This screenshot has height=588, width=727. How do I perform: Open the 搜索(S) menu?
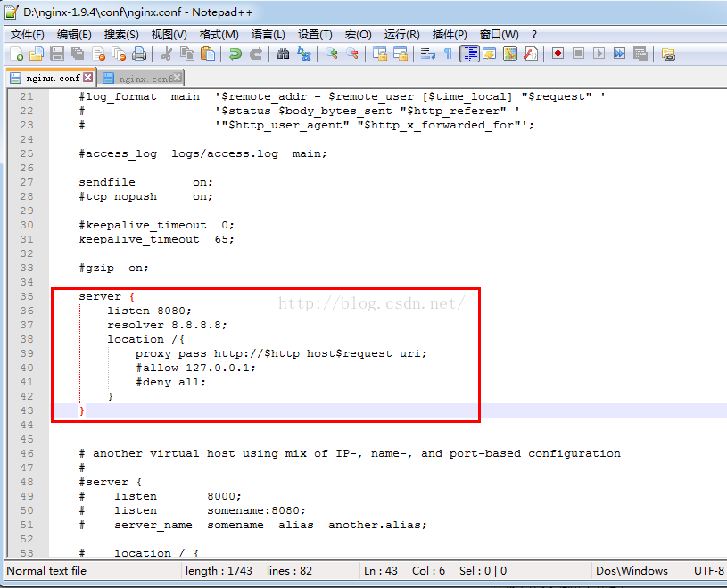point(121,35)
